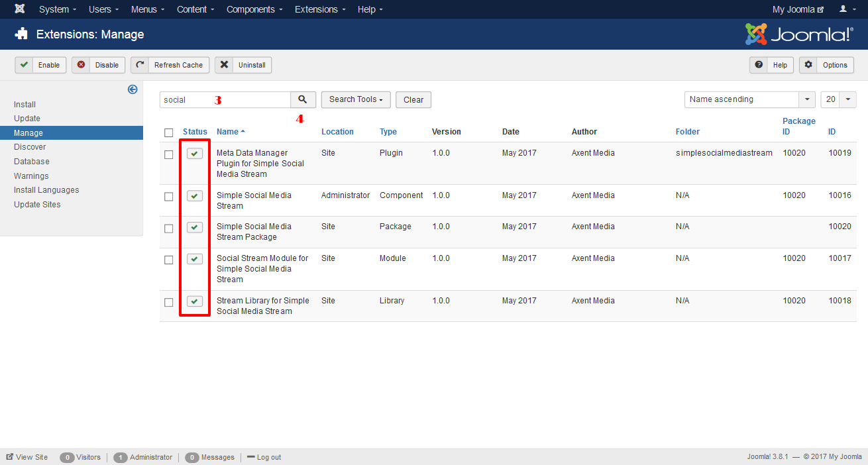Image resolution: width=868 pixels, height=465 pixels.
Task: Select checkbox for Meta Data Manager Plugin row
Action: click(169, 154)
